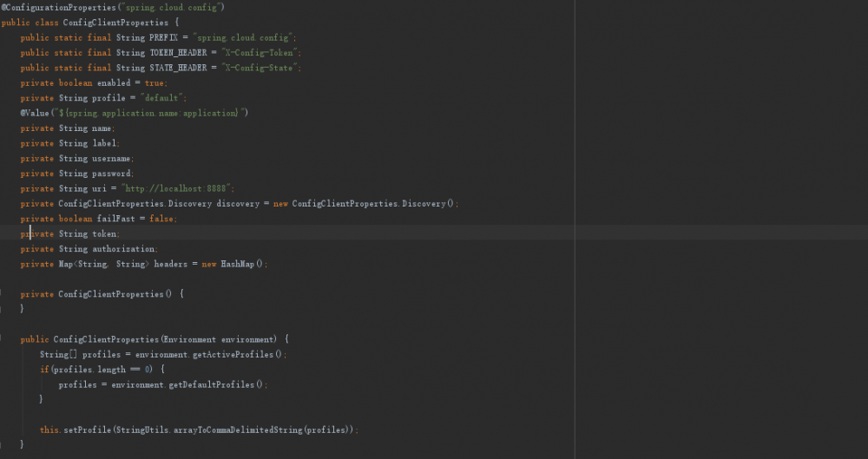Click the 'failFast' field name

(x=115, y=219)
